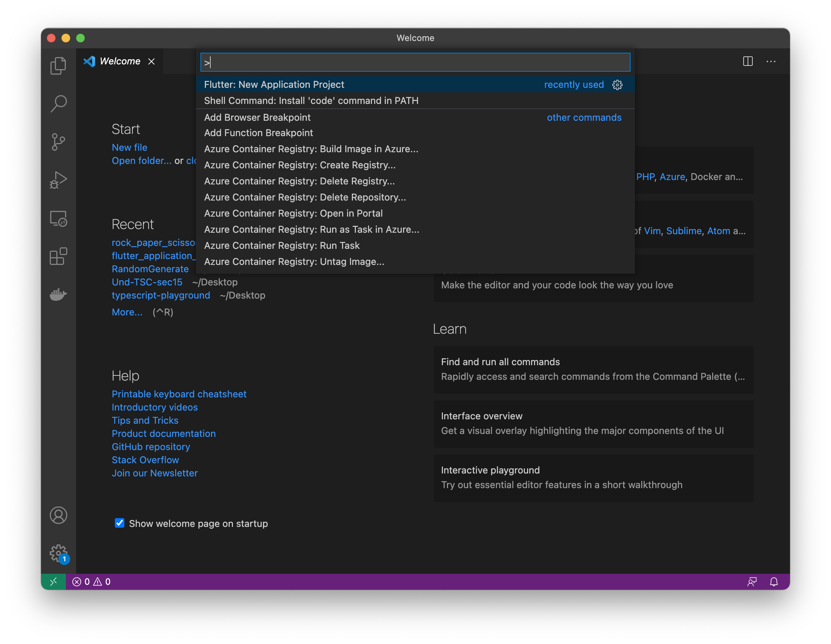The image size is (831, 644).
Task: Click the Open folder... link
Action: (142, 161)
